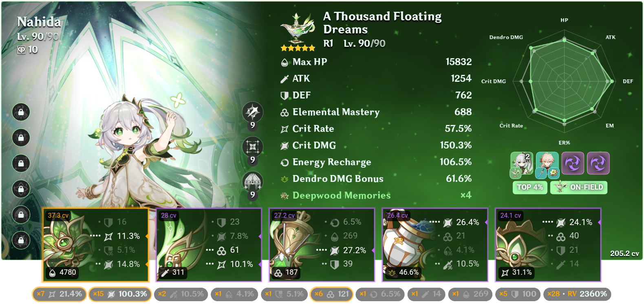Click the ON-FIELD role badge
Screen dimensions: 644x304
point(579,187)
